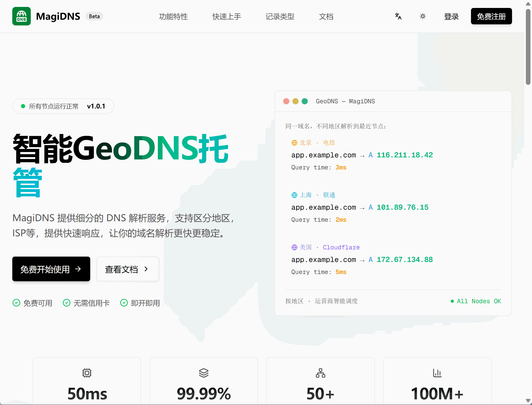Click the page vertical scrollbar thumb
The height and width of the screenshot is (405, 532).
tap(528, 46)
